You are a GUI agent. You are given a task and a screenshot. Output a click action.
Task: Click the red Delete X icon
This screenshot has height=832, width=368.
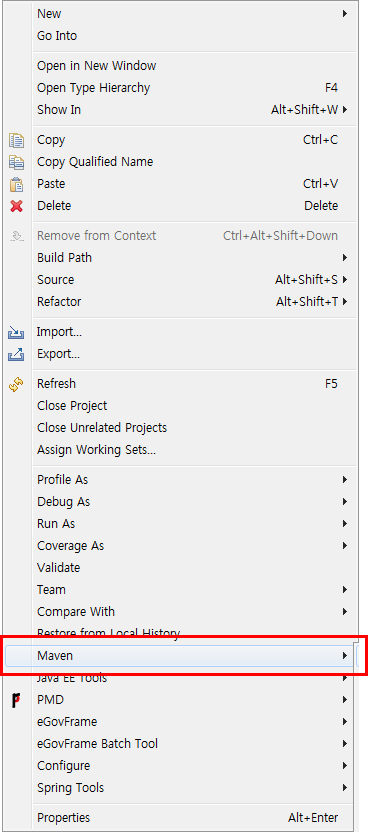click(x=16, y=206)
